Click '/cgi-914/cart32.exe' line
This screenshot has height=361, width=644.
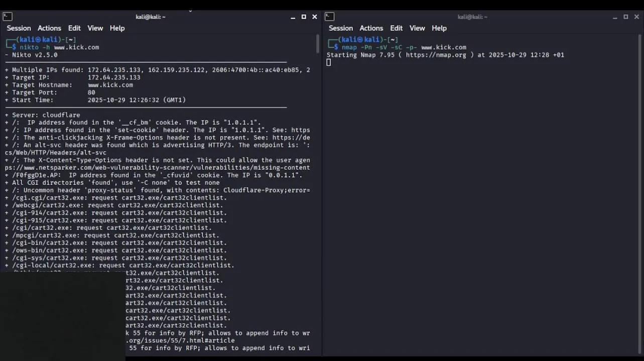(116, 213)
